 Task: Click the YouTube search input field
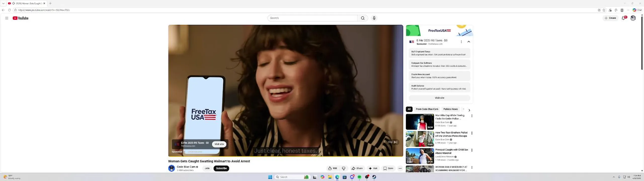[x=312, y=18]
